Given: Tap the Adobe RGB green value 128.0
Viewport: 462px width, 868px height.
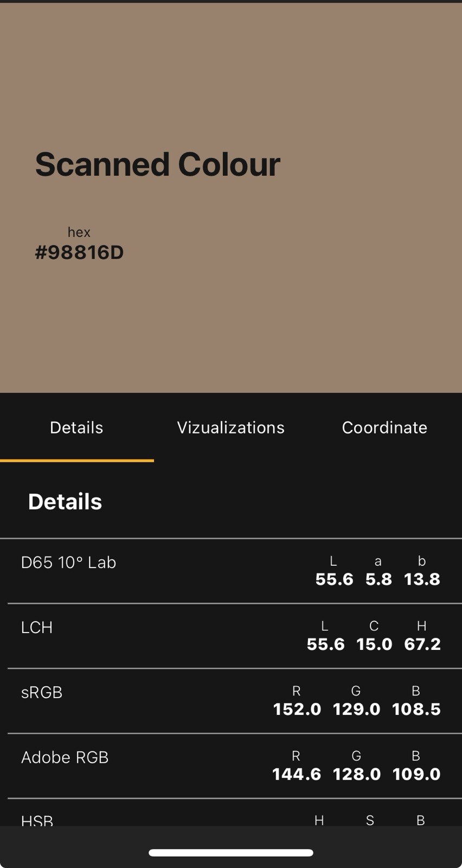Looking at the screenshot, I should (357, 774).
